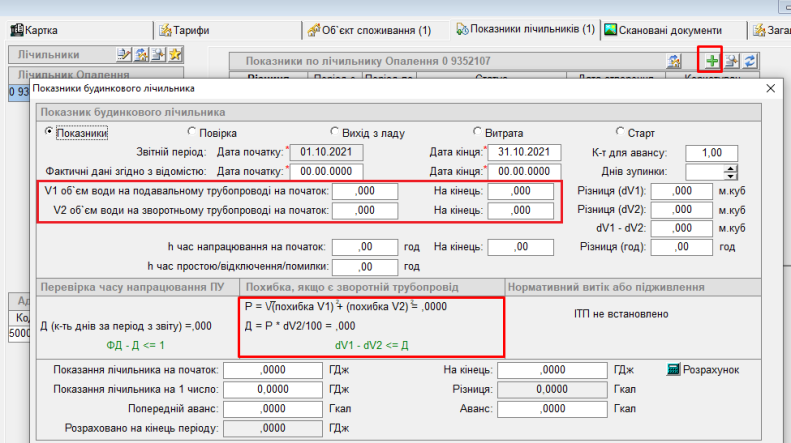Select the Витрата radio button
This screenshot has height=443, width=791.
pyautogui.click(x=477, y=131)
